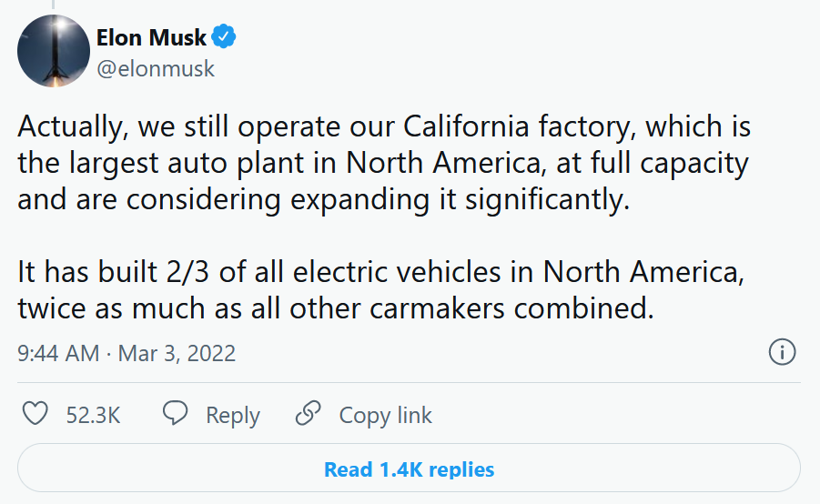The height and width of the screenshot is (504, 820).
Task: Open the 9:44 AM timestamp link
Action: tap(58, 353)
